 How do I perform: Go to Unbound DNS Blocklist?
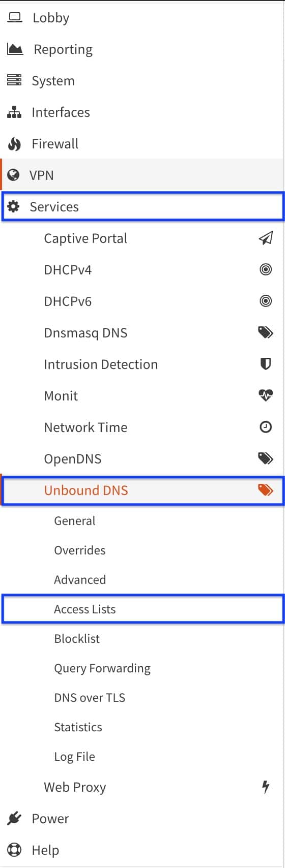(x=77, y=638)
